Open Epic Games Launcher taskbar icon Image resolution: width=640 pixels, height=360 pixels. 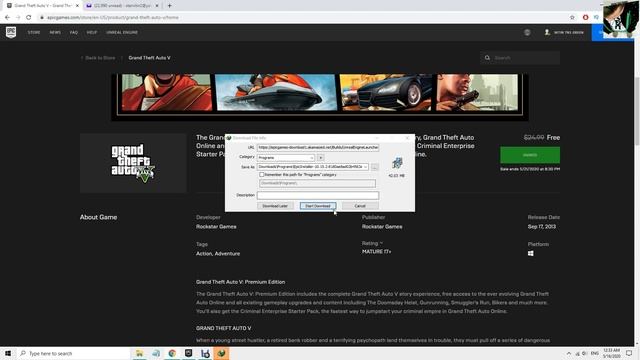tap(189, 353)
